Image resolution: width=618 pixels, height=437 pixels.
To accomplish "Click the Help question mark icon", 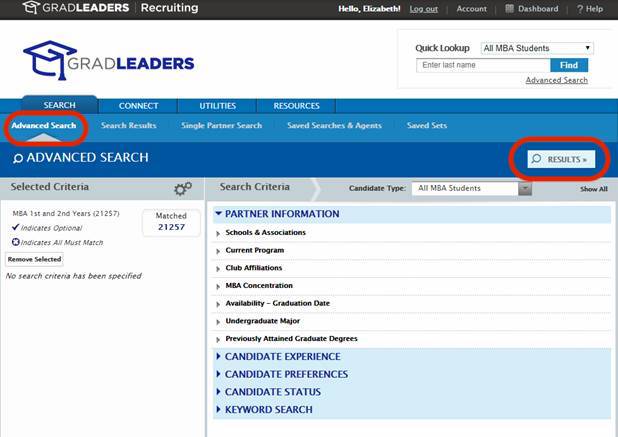I will (x=579, y=9).
